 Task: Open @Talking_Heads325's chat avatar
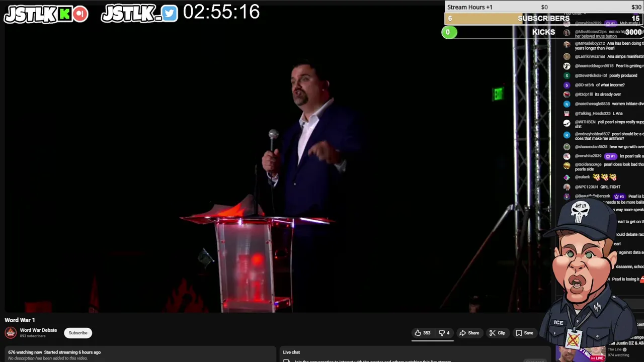tap(567, 114)
